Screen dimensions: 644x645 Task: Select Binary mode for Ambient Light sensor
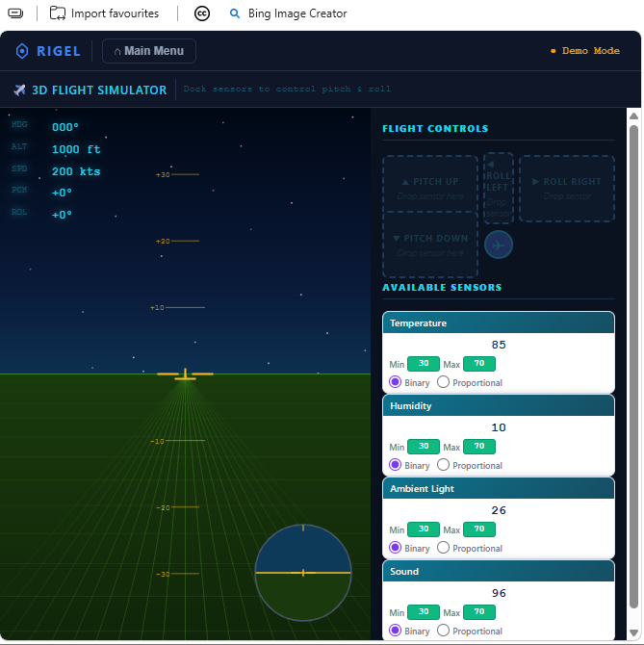tap(396, 548)
